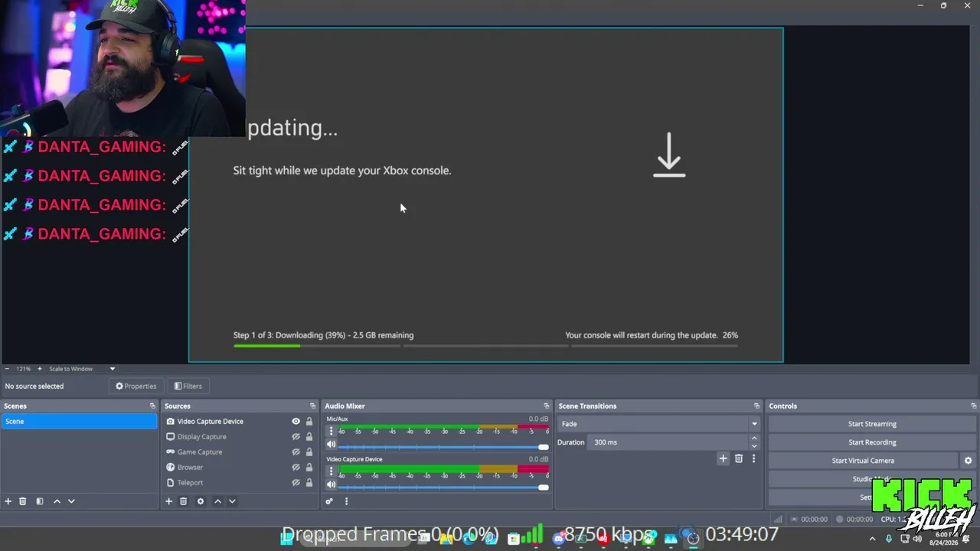Show the Game Capture source
This screenshot has width=980, height=551.
296,452
